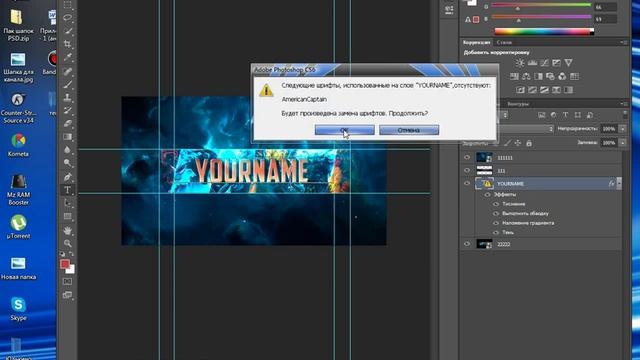Add a Color Balance adjustment
This screenshot has width=640, height=360.
click(x=526, y=76)
